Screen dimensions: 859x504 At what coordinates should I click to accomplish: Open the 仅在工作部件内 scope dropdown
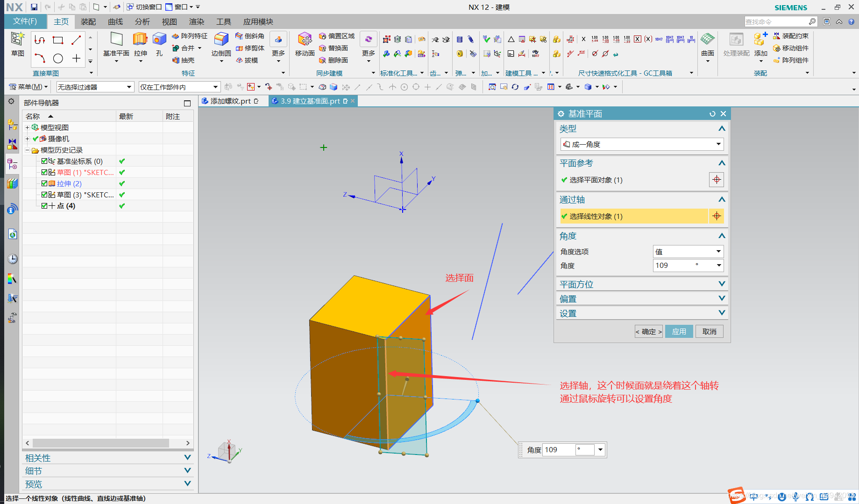[179, 87]
